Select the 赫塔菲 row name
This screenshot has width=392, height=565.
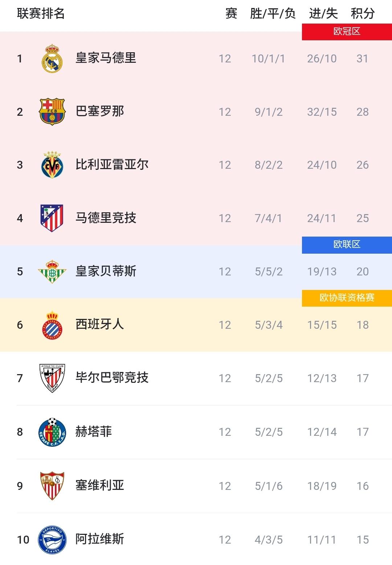94,432
